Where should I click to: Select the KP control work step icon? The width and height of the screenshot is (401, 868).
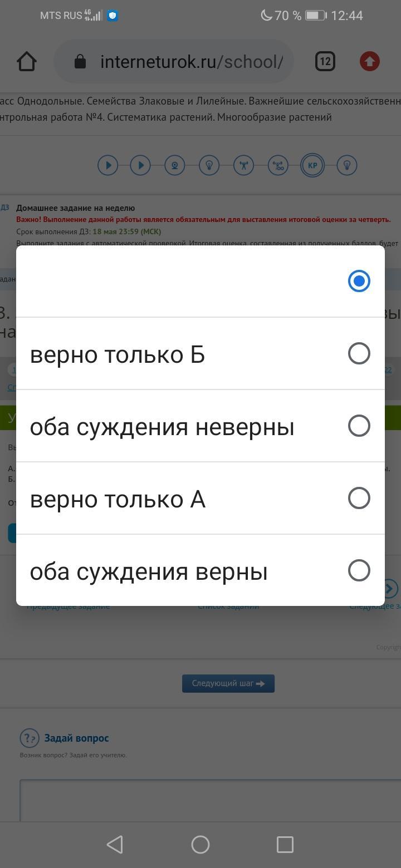point(312,165)
